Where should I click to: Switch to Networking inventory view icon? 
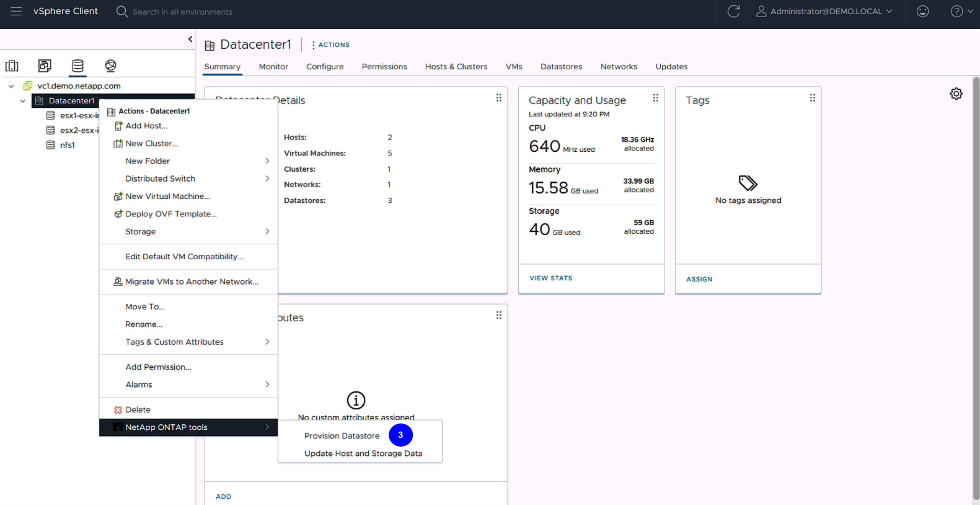[110, 66]
